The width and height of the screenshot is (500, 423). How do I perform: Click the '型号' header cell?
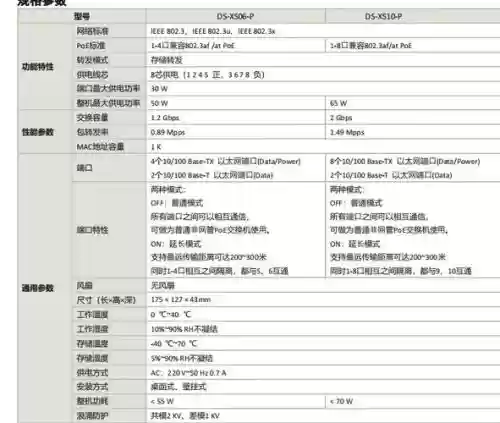[82, 16]
